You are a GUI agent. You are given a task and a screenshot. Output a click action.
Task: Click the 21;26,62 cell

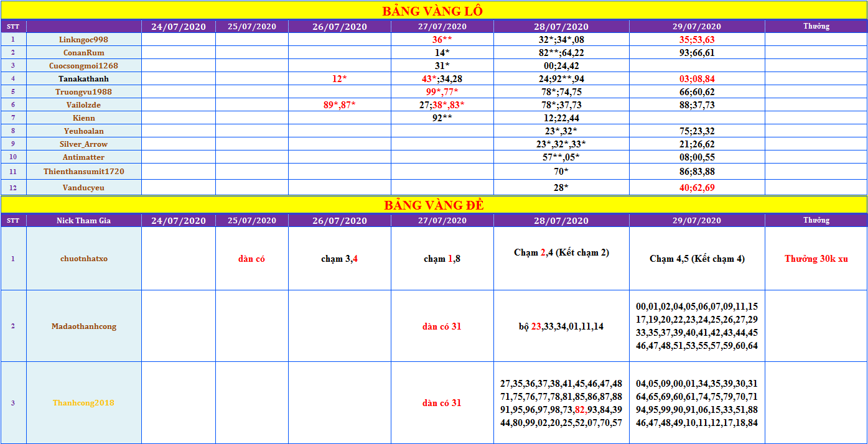[x=697, y=144]
